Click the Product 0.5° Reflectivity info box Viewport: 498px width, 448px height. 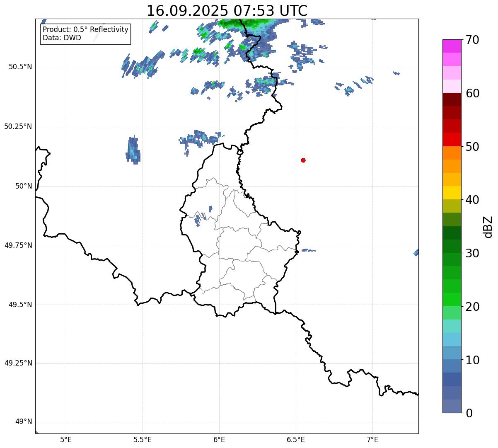pos(85,34)
